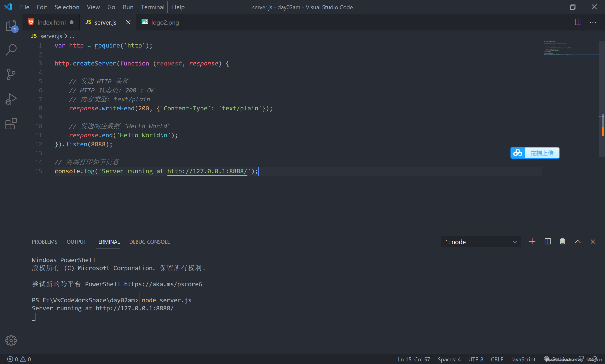Click the warnings count in status bar
The image size is (605, 364).
click(x=26, y=359)
